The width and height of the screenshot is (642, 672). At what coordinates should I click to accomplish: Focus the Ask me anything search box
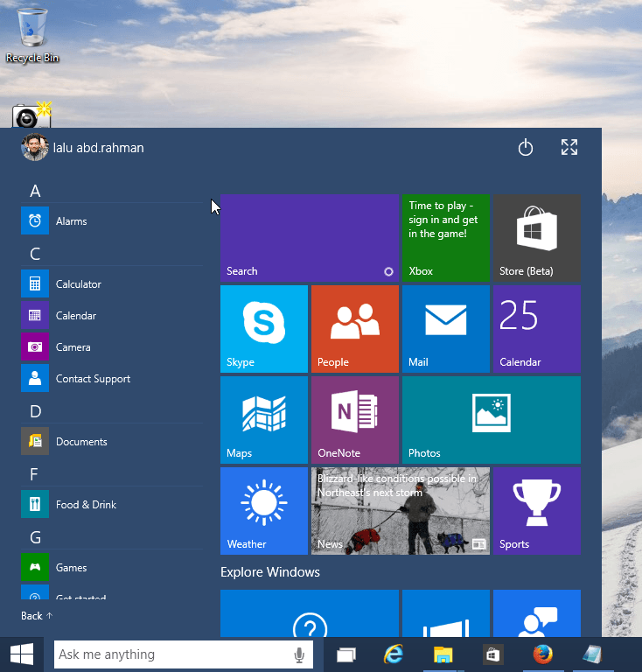[184, 654]
